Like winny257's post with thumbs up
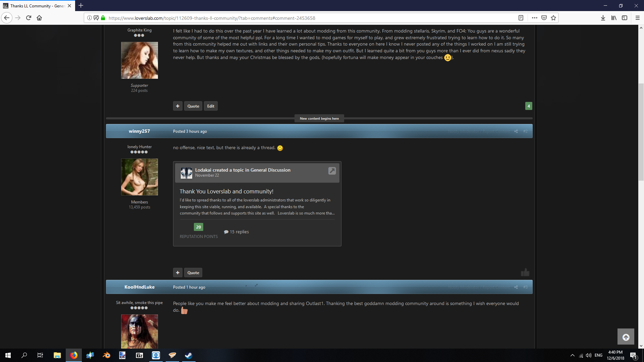Screen dimensions: 644x362 point(525,272)
